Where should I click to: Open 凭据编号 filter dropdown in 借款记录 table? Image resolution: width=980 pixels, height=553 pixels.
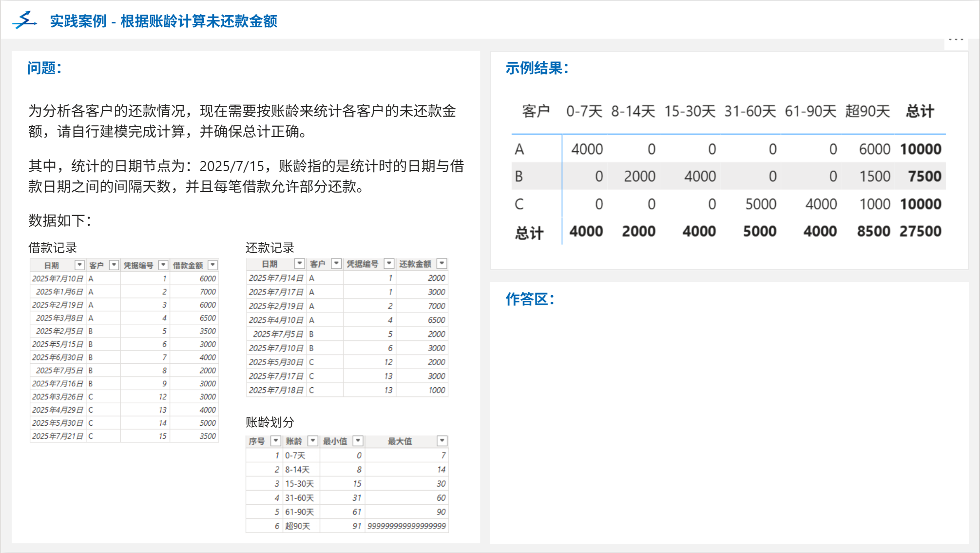164,265
